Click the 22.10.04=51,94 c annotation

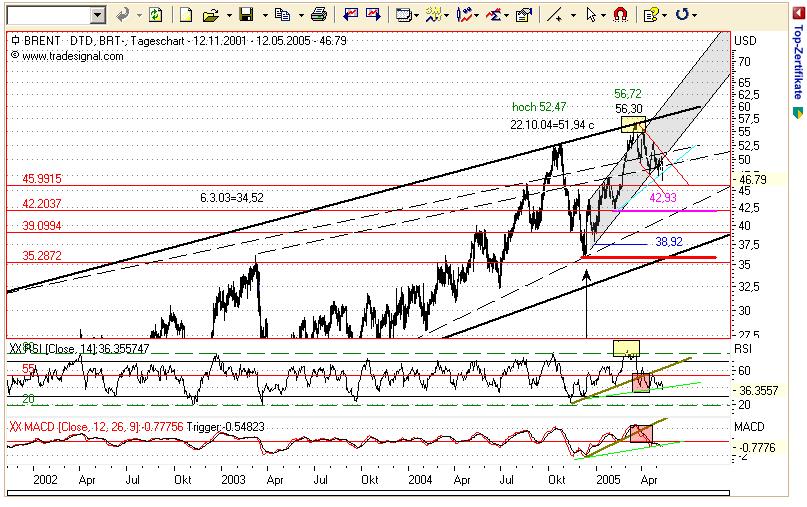(552, 125)
